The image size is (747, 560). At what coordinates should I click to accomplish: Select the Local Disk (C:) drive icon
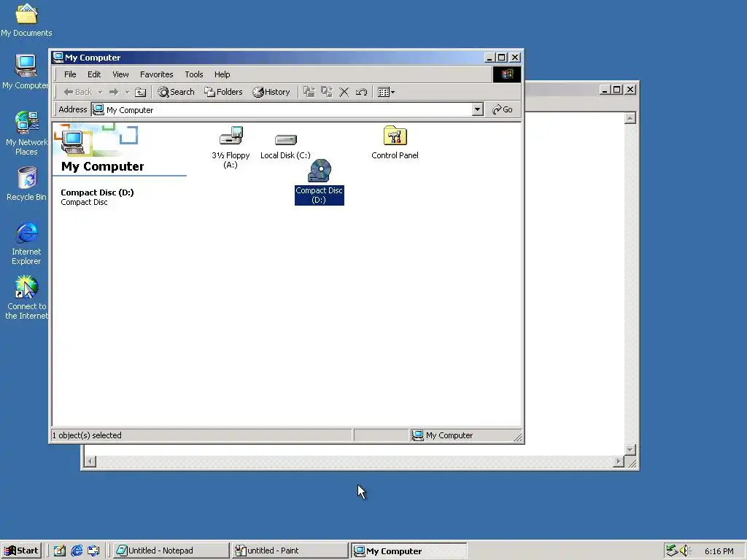pyautogui.click(x=286, y=139)
